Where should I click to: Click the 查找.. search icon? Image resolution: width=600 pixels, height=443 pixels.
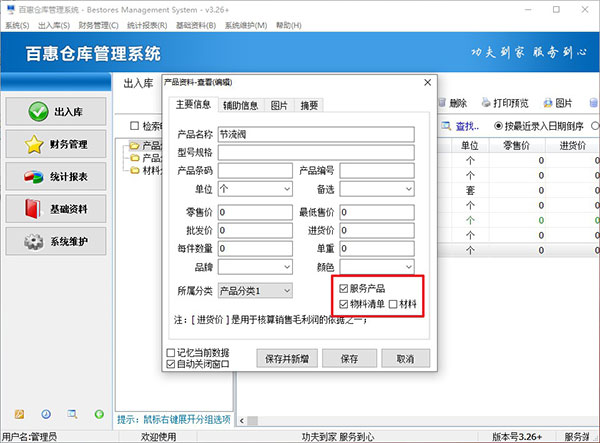pos(446,126)
